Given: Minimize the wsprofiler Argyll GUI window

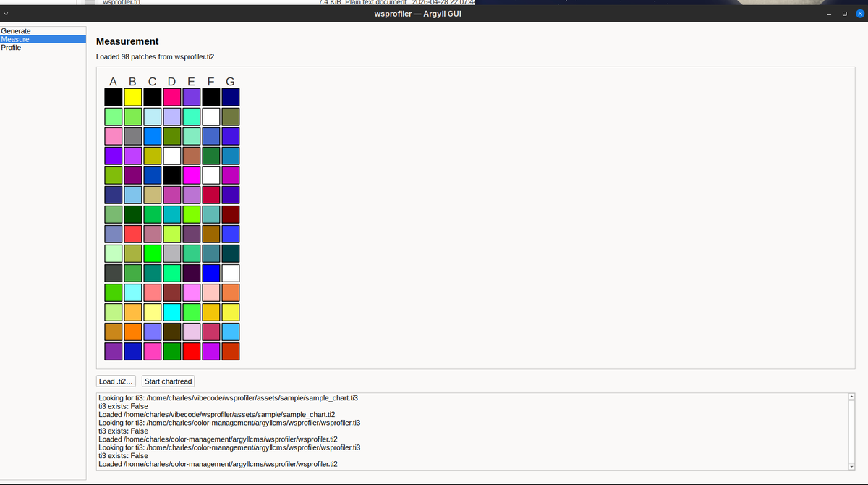Looking at the screenshot, I should click(830, 14).
